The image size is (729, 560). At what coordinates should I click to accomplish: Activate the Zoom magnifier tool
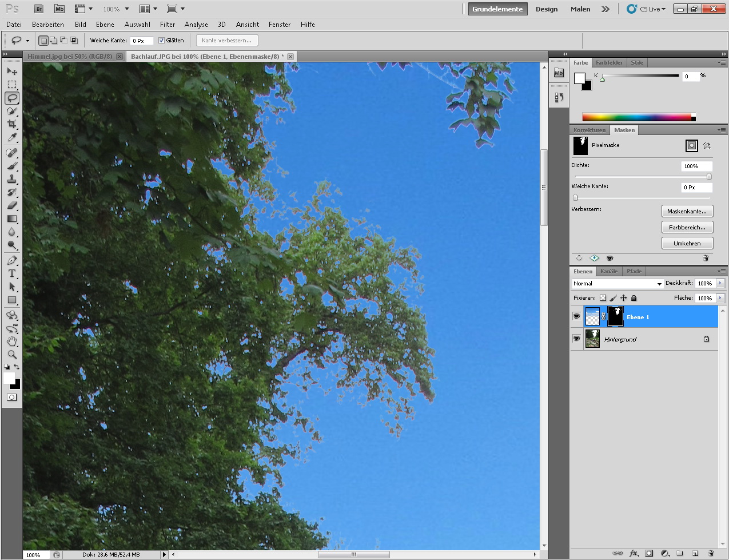tap(12, 355)
